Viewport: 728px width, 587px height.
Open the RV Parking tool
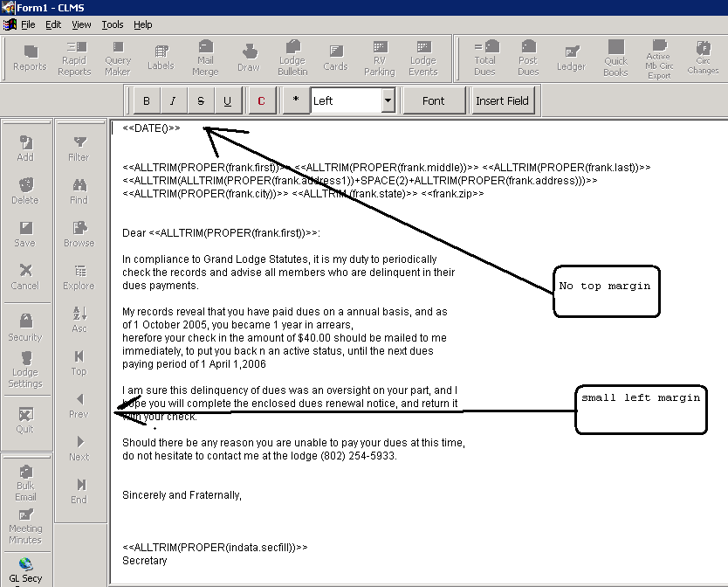point(379,58)
